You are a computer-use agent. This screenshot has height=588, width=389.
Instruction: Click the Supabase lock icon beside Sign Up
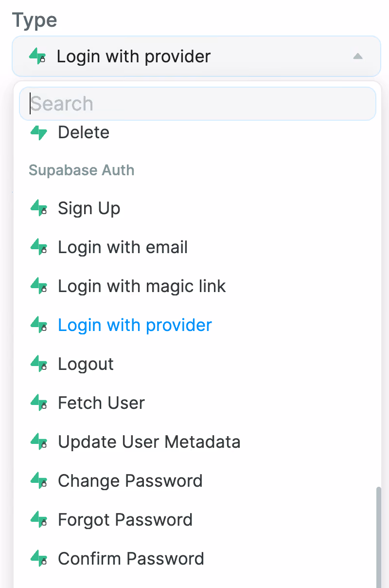pyautogui.click(x=38, y=208)
